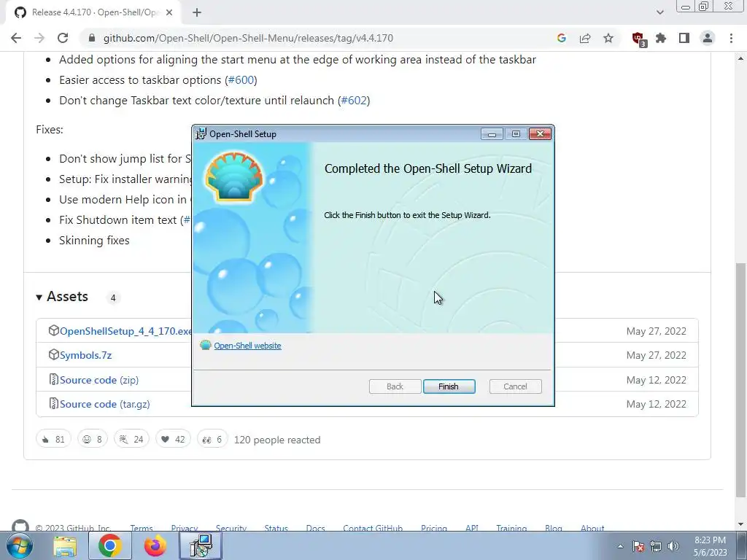Open the Terms footer link
The height and width of the screenshot is (560, 747).
click(142, 528)
